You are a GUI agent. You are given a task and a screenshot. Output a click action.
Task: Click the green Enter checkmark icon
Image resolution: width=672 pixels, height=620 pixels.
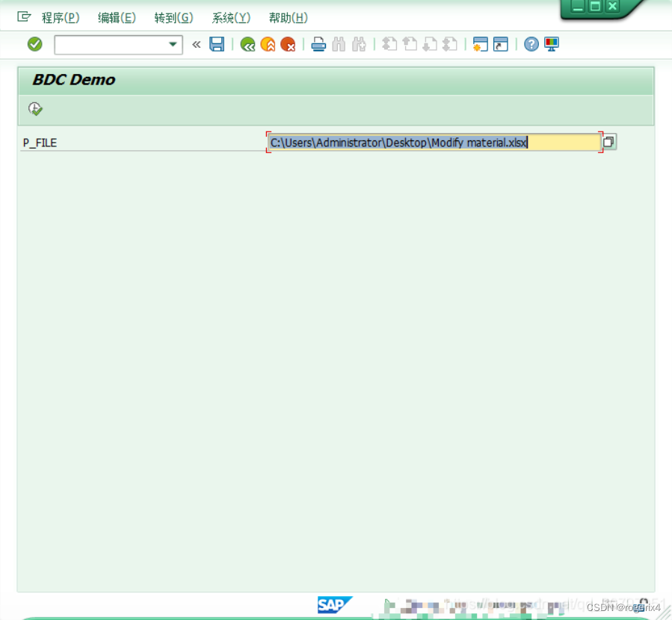pos(34,44)
